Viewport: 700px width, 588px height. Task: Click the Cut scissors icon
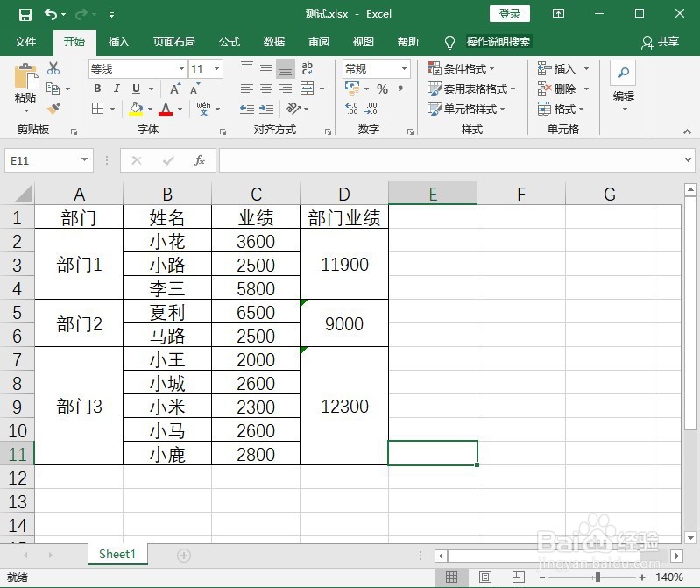pos(53,68)
